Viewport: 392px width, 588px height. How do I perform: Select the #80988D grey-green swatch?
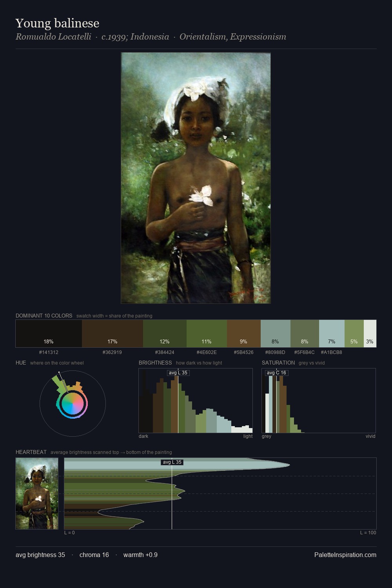click(x=276, y=334)
